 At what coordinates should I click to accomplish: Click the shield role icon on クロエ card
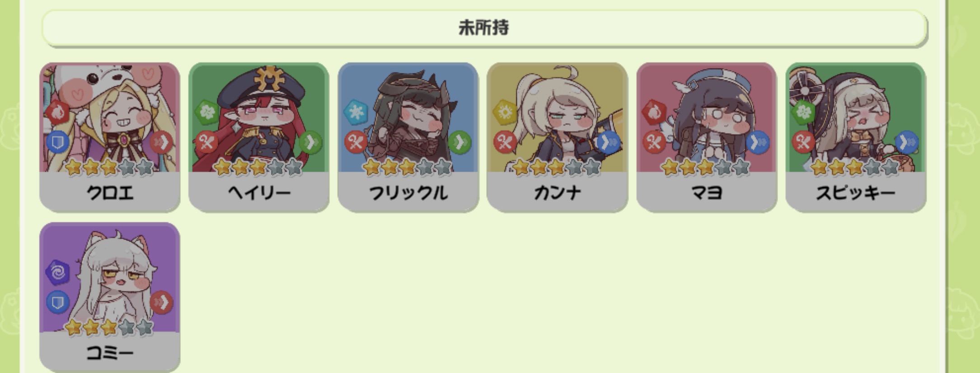pos(57,143)
